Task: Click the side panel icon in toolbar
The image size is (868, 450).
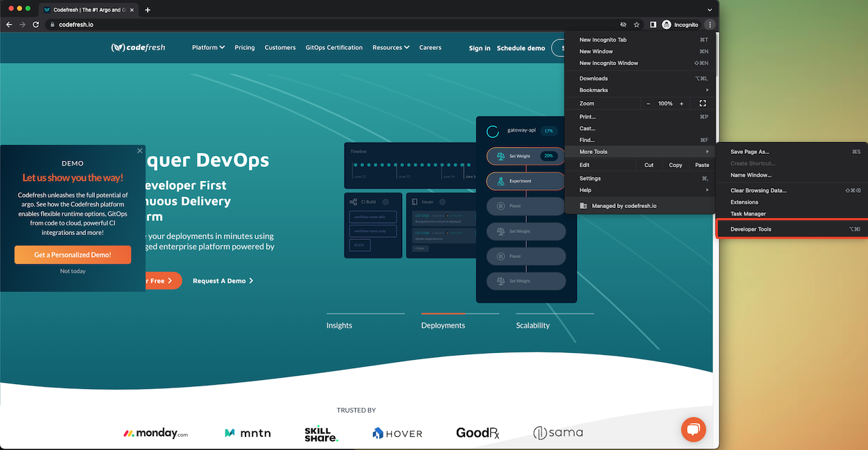Action: [653, 24]
